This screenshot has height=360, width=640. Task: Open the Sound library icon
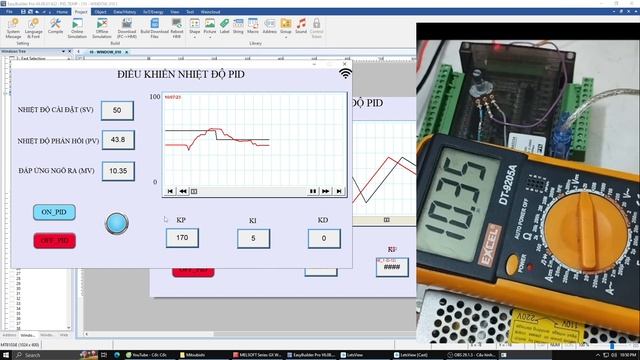(301, 26)
